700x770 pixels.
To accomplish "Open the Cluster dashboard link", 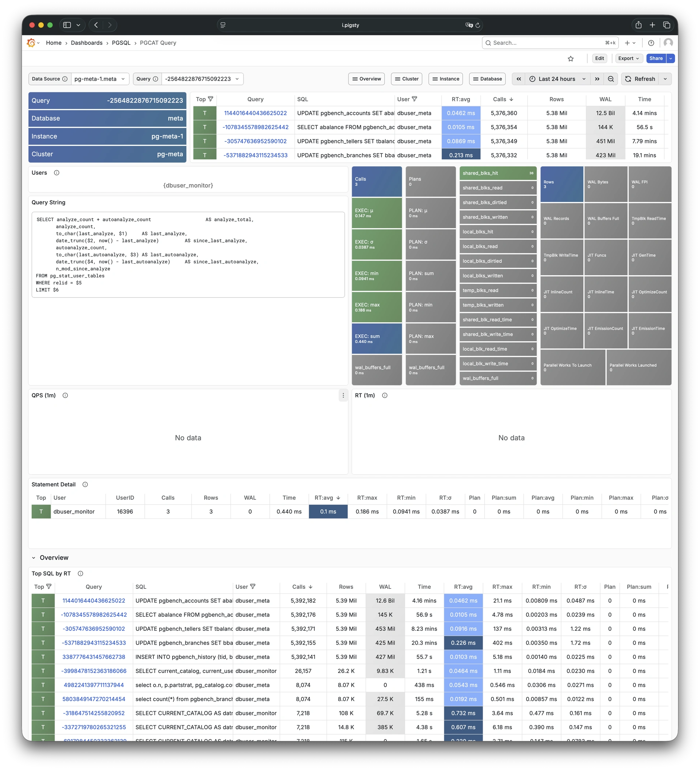I will pyautogui.click(x=407, y=79).
